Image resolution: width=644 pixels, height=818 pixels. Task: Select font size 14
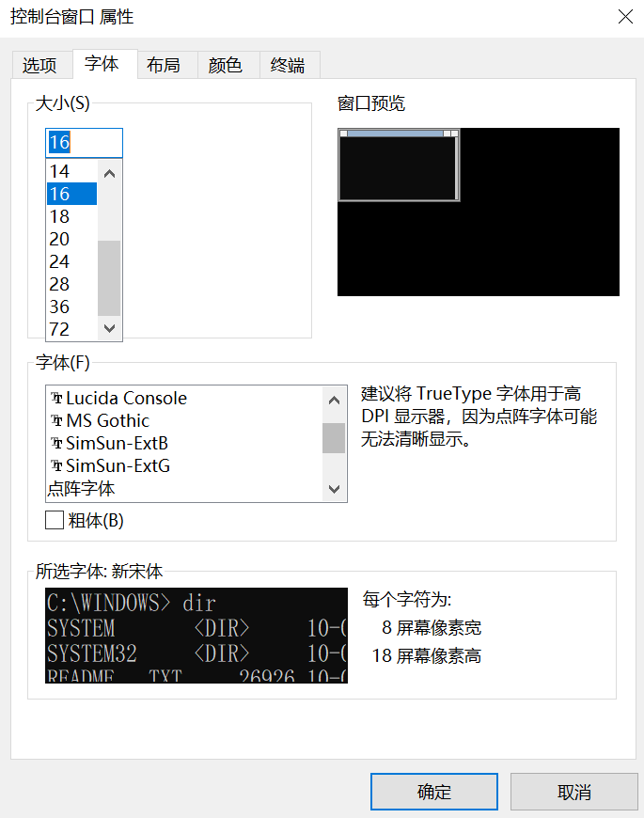pos(71,171)
